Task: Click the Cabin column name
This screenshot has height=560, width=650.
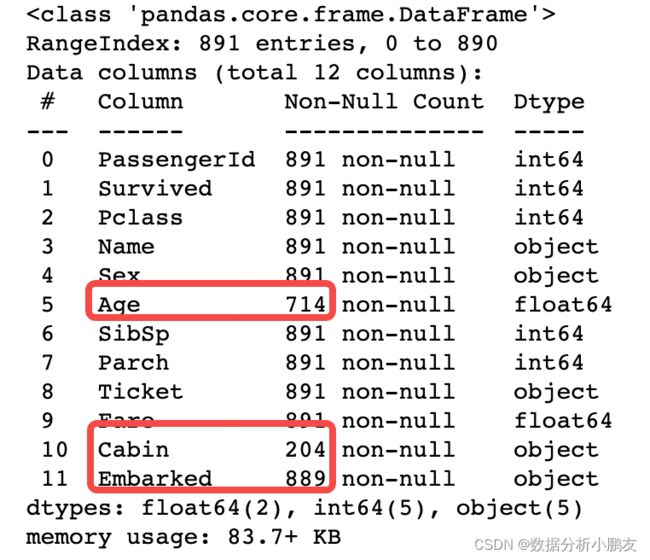Action: tap(133, 450)
